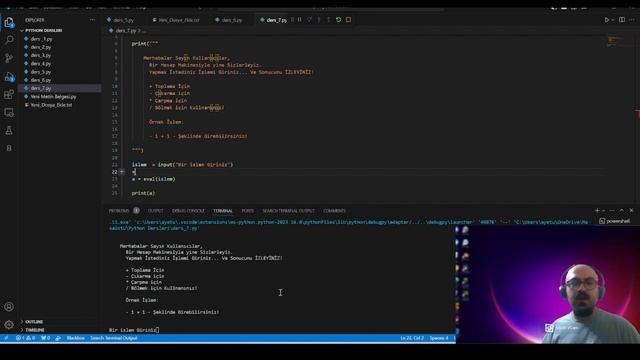
Task: Close the terminal panel
Action: point(631,211)
